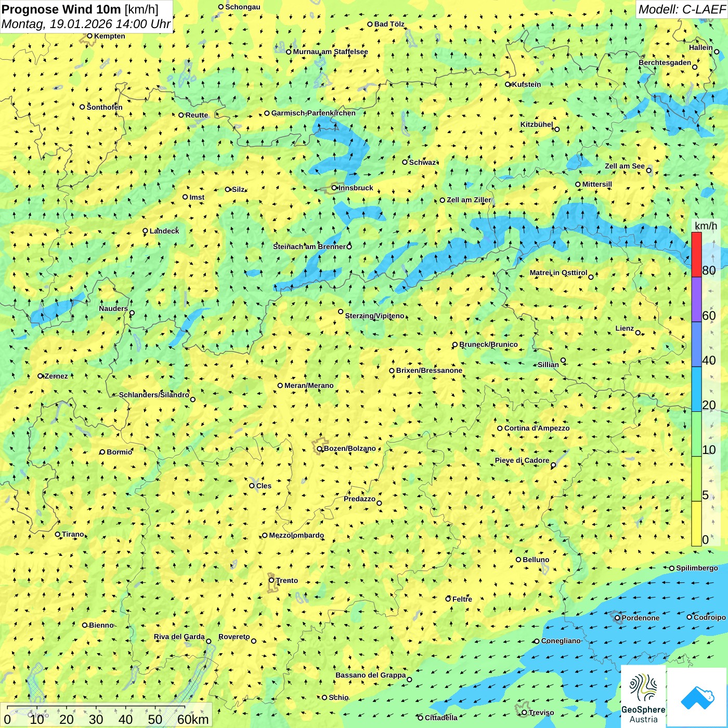This screenshot has height=728, width=728.
Task: Click the Tirano label
Action: pos(73,534)
